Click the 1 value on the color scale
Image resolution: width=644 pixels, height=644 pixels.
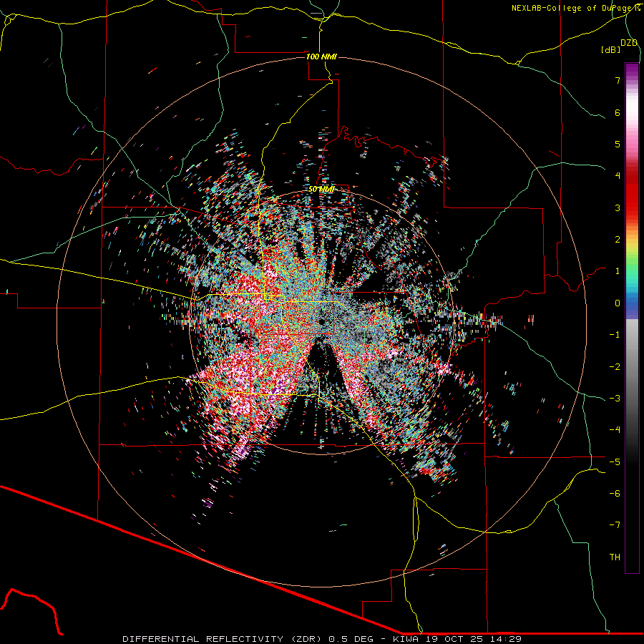click(x=618, y=271)
